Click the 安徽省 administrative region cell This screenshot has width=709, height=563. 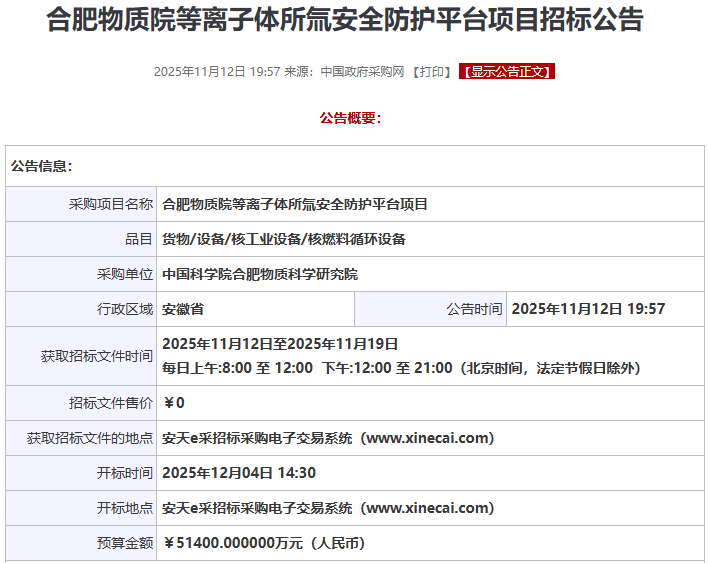pyautogui.click(x=255, y=309)
